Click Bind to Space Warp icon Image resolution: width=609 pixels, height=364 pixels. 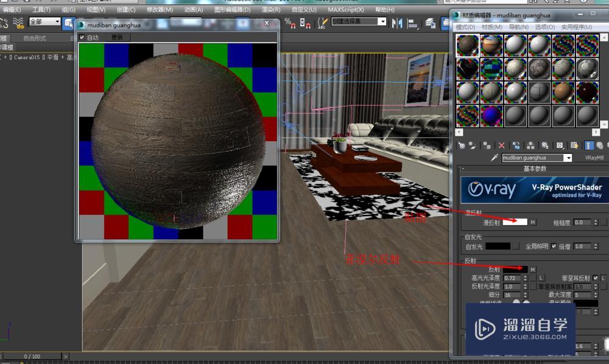[x=18, y=23]
